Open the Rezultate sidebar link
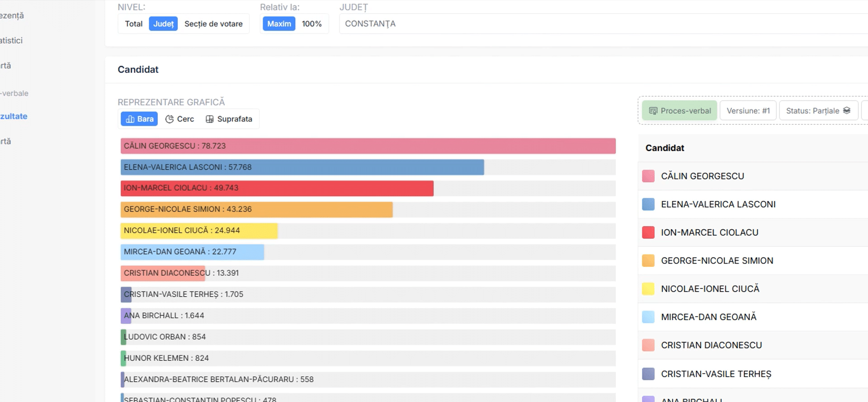 click(x=14, y=116)
